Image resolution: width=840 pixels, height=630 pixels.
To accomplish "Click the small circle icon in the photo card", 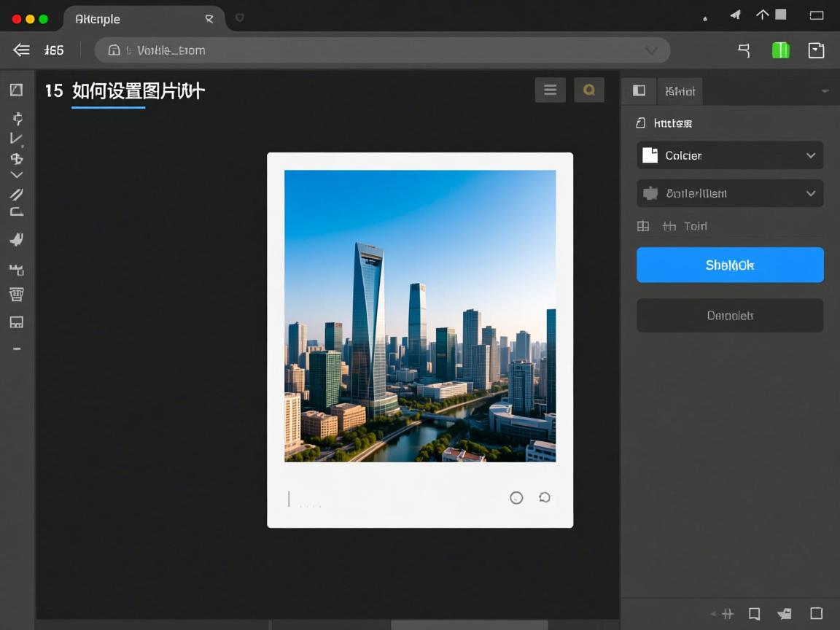I will point(516,498).
